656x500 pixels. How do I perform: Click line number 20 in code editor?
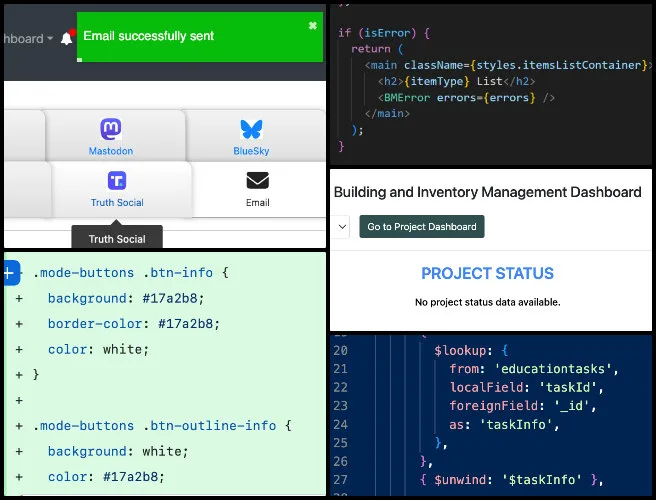pyautogui.click(x=341, y=351)
